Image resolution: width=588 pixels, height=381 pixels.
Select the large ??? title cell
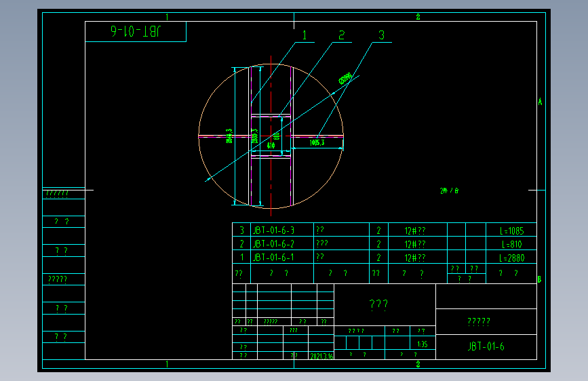point(385,304)
